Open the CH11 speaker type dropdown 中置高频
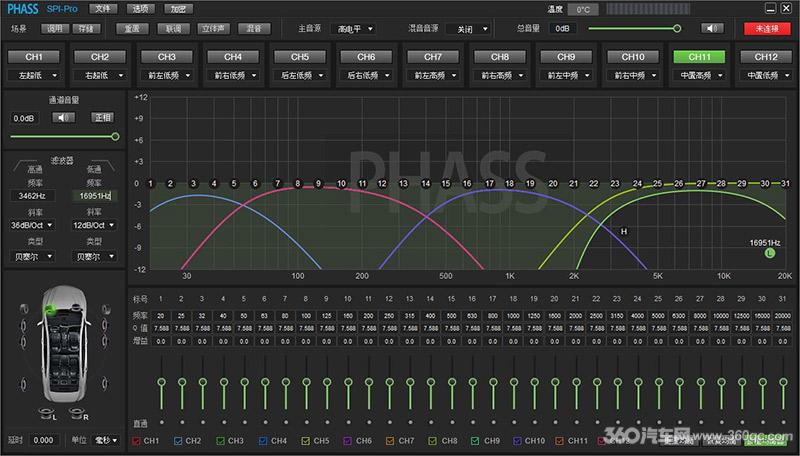 tap(699, 75)
